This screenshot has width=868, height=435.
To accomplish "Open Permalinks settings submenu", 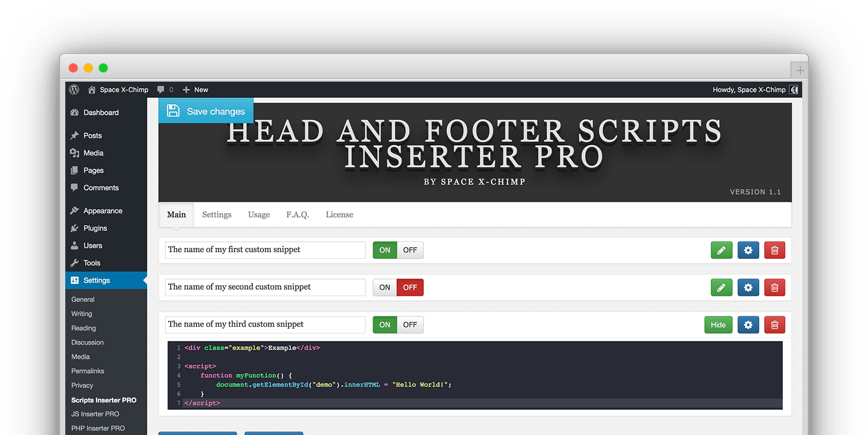I will (88, 371).
